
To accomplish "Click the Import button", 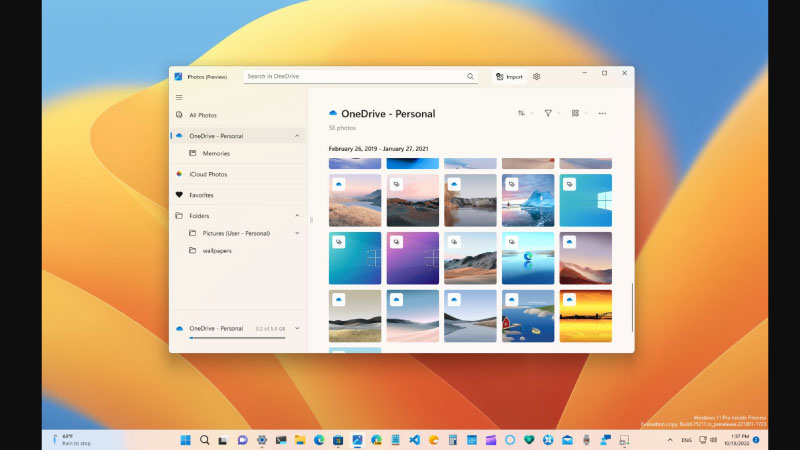I will [509, 76].
